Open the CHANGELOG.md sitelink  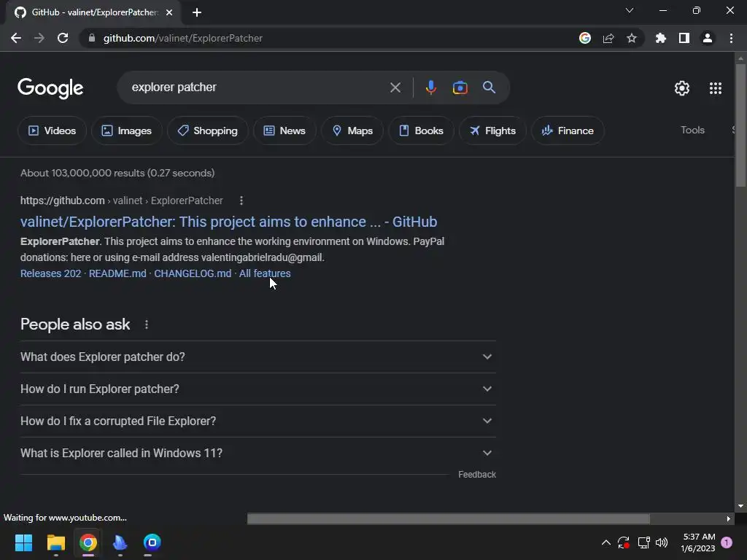193,273
